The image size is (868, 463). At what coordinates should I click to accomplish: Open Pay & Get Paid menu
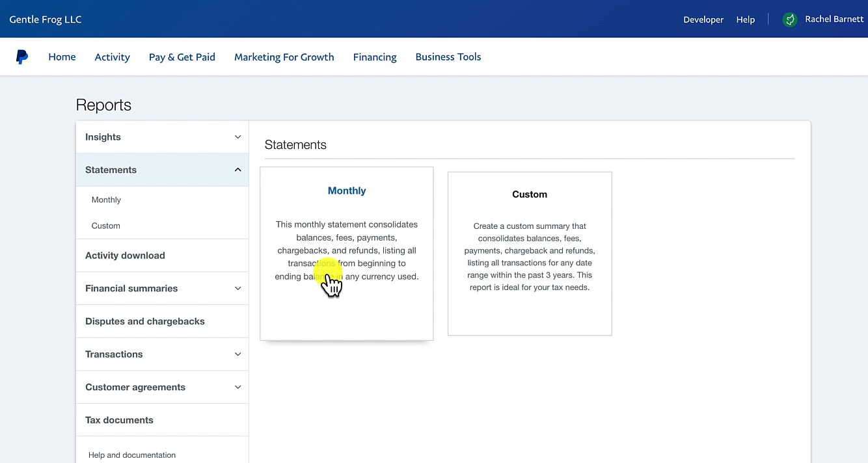click(x=182, y=57)
